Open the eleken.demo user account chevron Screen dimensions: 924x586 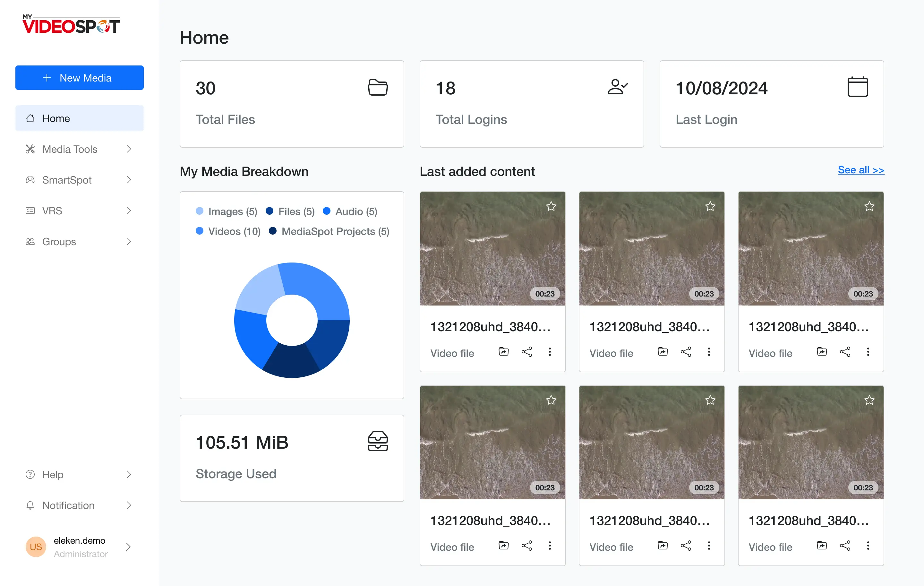click(x=129, y=547)
